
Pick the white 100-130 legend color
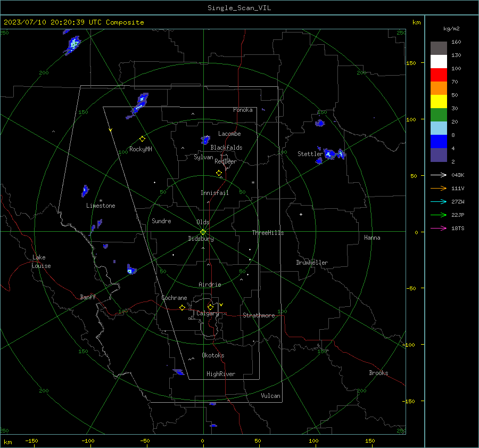click(439, 62)
